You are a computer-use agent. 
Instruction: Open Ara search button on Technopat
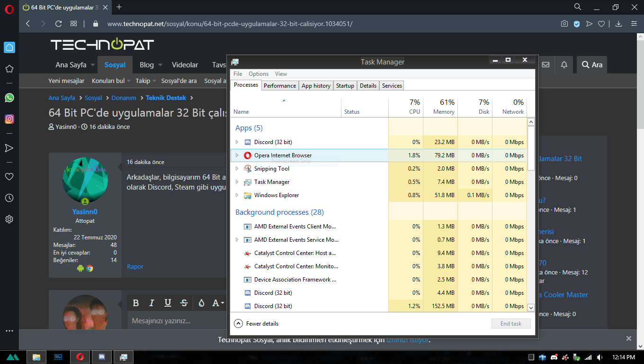(592, 64)
